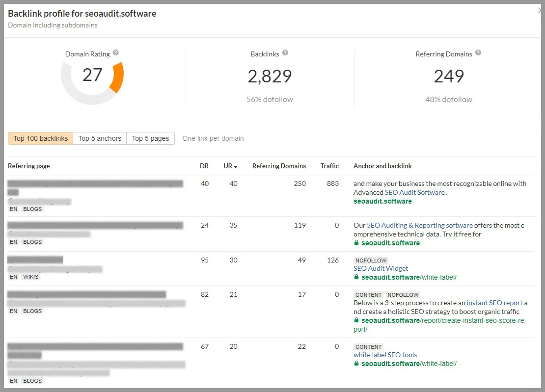545x392 pixels.
Task: Click referring domains value 119
Action: [300, 225]
